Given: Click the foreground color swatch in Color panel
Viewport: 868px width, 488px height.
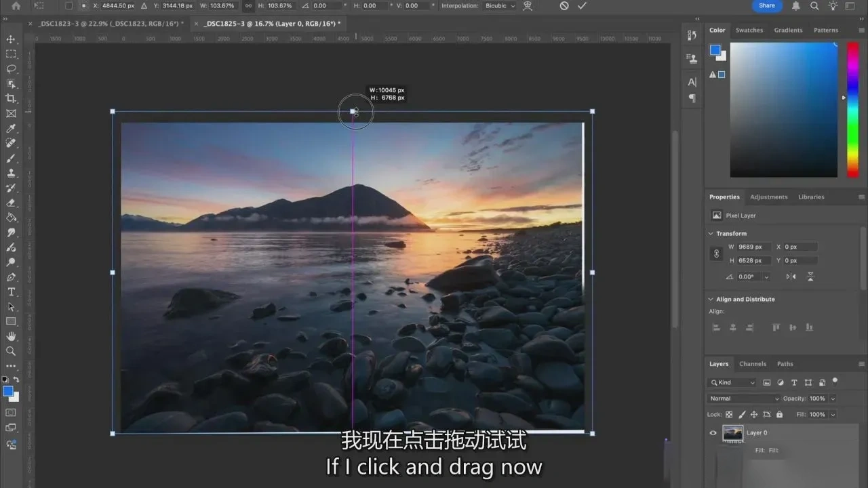Looking at the screenshot, I should point(715,50).
